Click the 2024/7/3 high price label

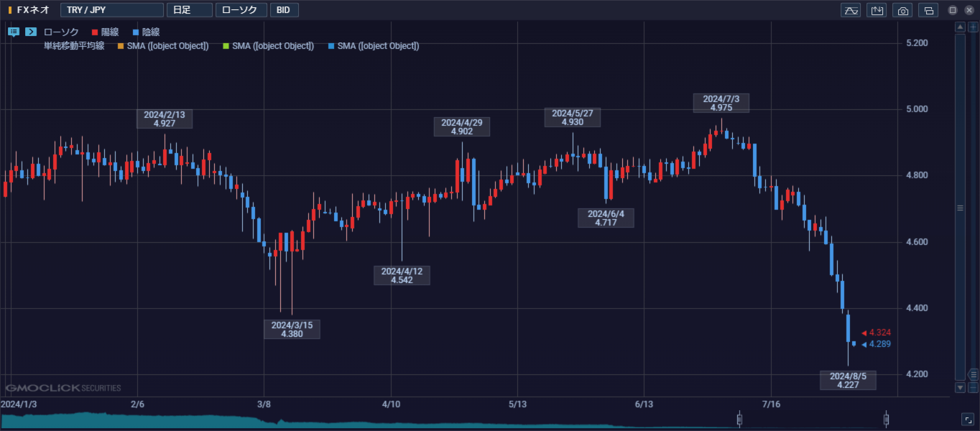pyautogui.click(x=721, y=103)
